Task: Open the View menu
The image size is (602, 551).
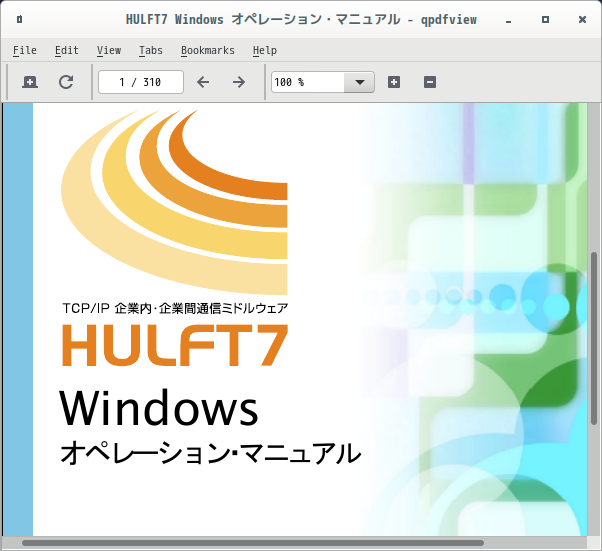Action: click(x=109, y=50)
